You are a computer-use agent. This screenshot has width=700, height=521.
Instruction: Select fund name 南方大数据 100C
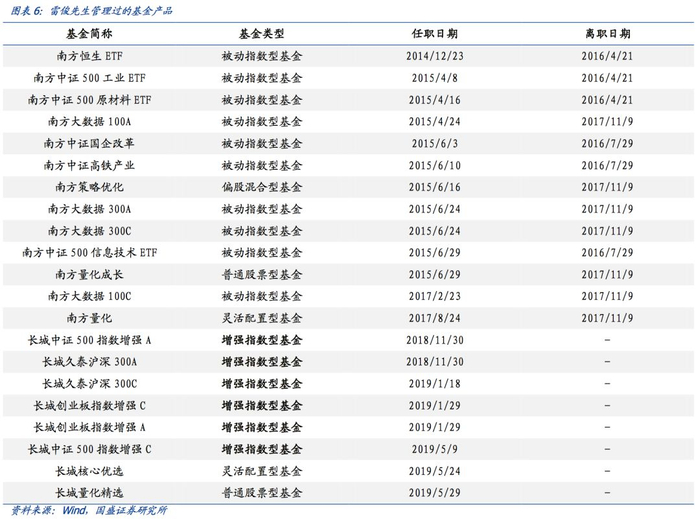[89, 296]
